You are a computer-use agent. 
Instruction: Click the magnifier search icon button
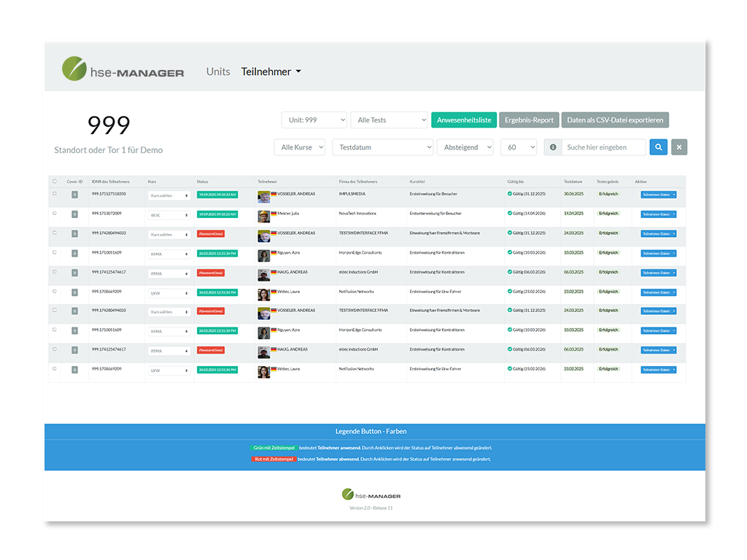coord(658,147)
